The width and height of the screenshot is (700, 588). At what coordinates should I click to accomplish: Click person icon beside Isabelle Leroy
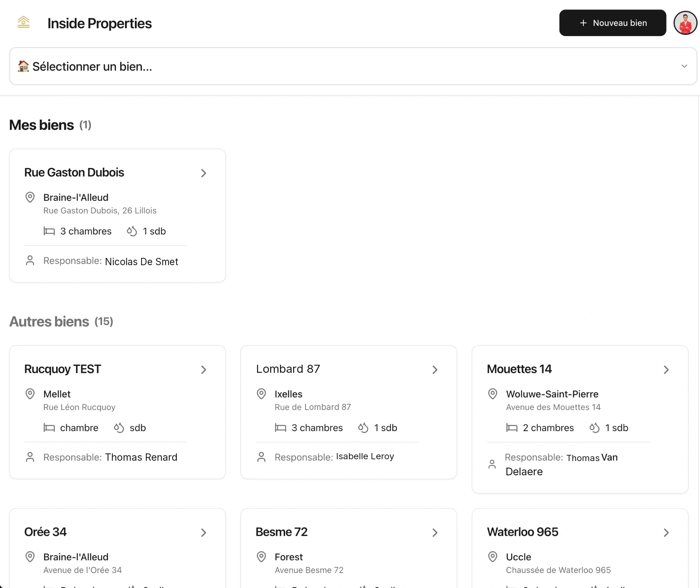coord(261,457)
